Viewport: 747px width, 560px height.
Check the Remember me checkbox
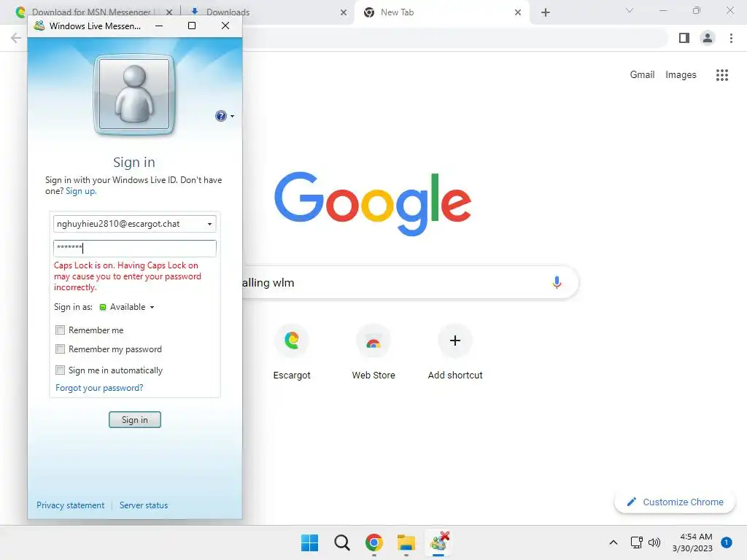pyautogui.click(x=60, y=330)
